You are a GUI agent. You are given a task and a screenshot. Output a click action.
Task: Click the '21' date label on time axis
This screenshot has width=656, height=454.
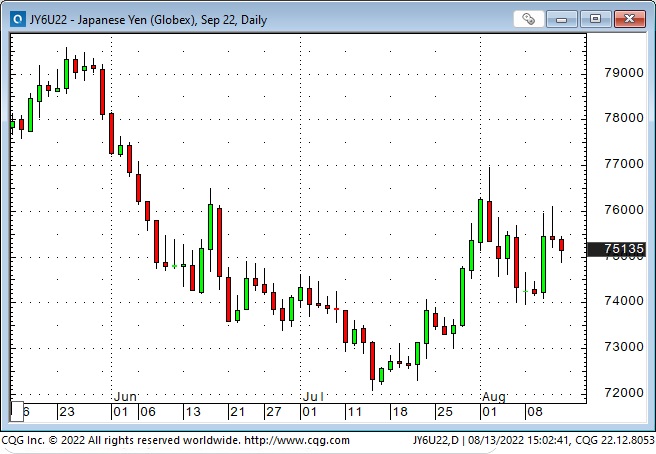(x=237, y=412)
